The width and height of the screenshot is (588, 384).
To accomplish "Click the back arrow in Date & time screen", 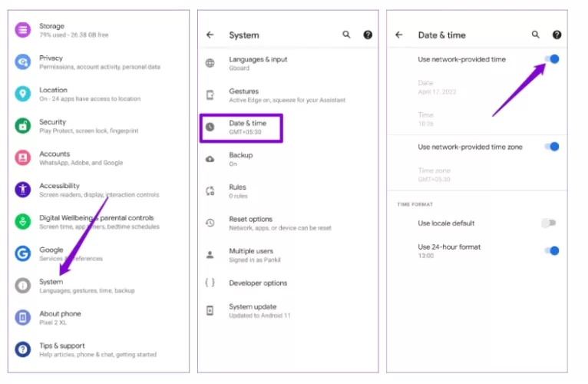I will pyautogui.click(x=399, y=35).
